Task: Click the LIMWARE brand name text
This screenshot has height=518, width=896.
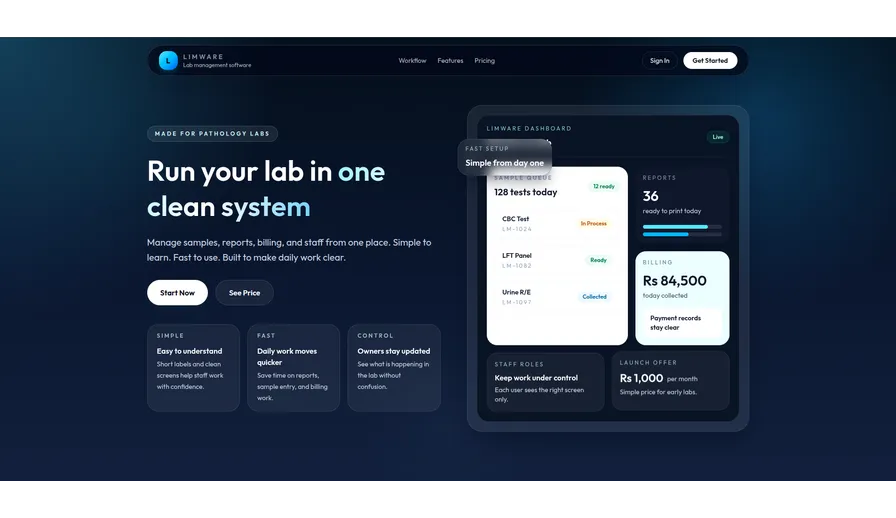Action: coord(203,57)
